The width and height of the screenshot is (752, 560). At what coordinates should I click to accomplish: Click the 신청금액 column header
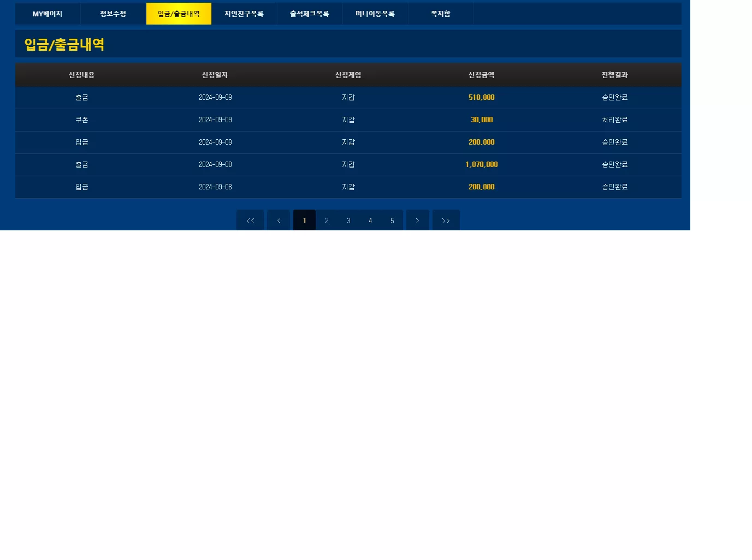(x=482, y=75)
